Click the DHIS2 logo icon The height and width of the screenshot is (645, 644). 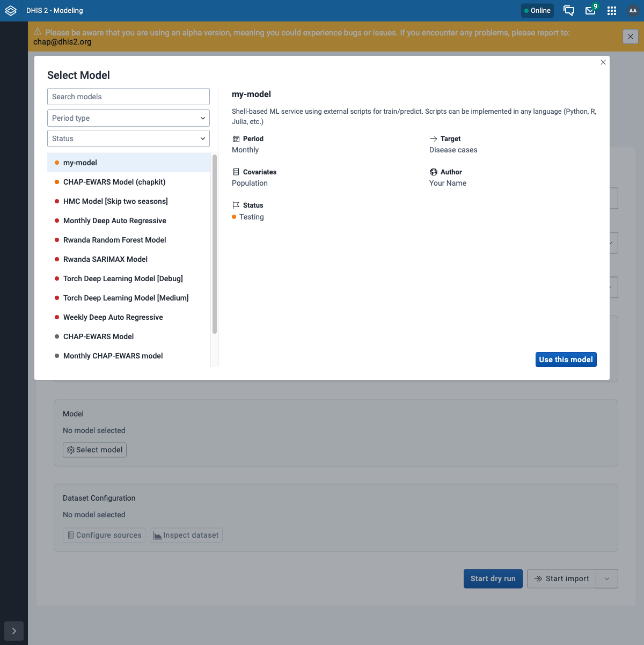click(x=11, y=11)
